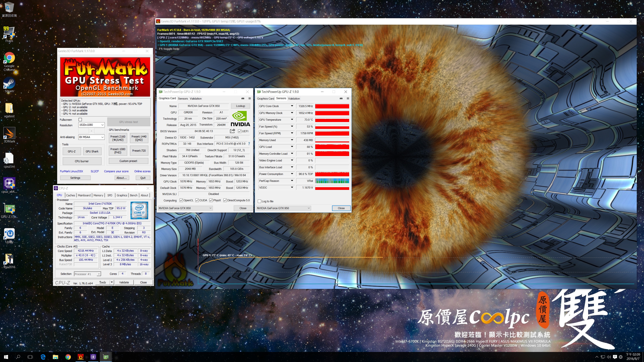Toggle the UEFI checkbox in GPU-Z
The image size is (644, 362).
tap(239, 131)
